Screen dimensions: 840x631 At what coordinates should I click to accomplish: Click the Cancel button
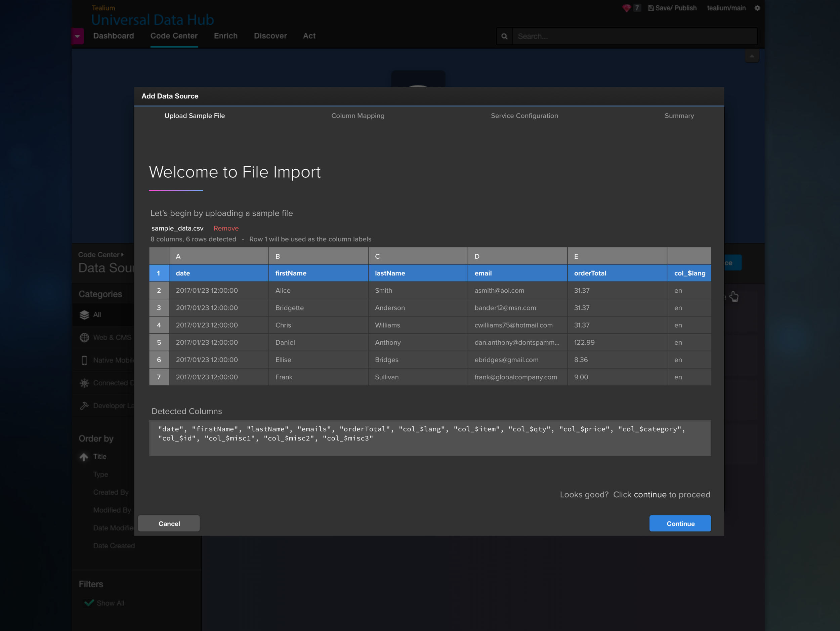tap(169, 523)
